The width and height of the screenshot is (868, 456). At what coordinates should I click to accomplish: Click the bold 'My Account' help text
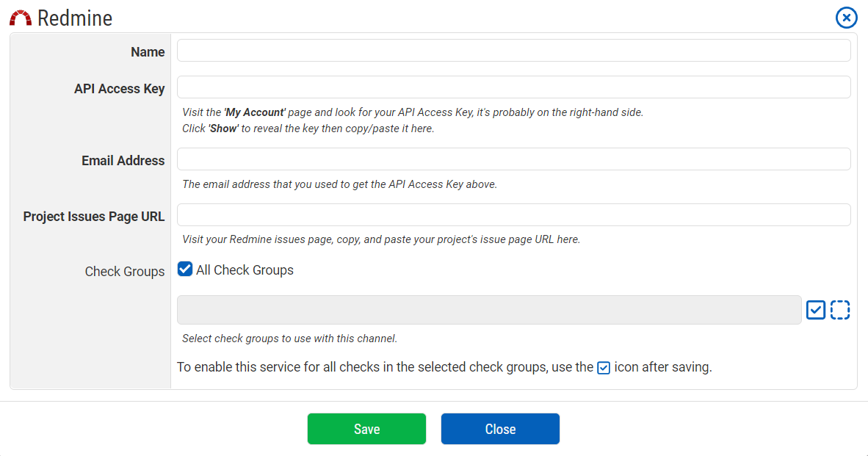coord(254,112)
